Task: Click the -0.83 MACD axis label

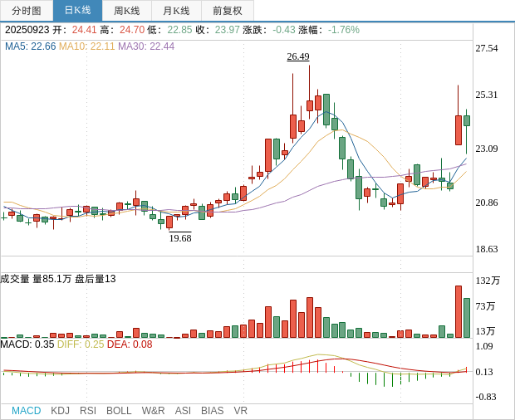Action: tap(486, 397)
